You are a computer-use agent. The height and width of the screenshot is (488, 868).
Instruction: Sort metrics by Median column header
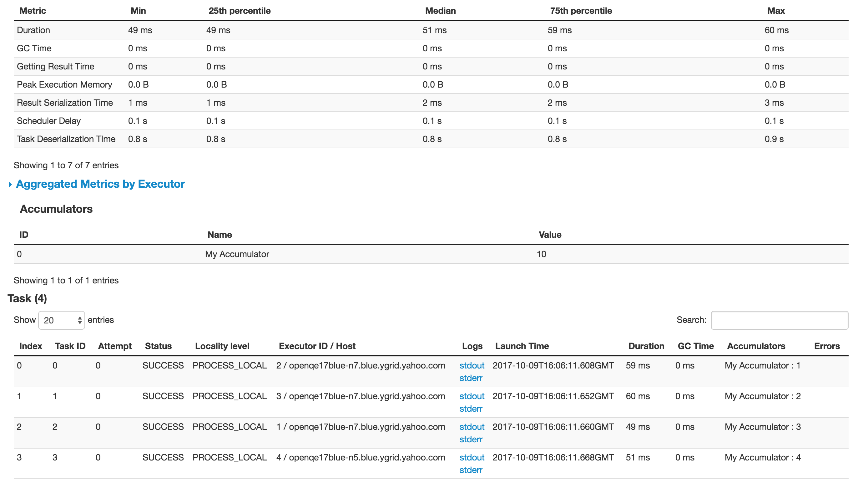440,11
